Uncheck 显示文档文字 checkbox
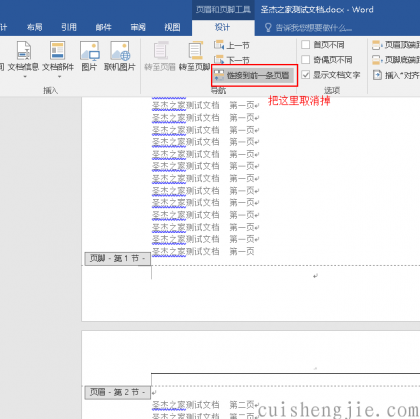 click(305, 75)
